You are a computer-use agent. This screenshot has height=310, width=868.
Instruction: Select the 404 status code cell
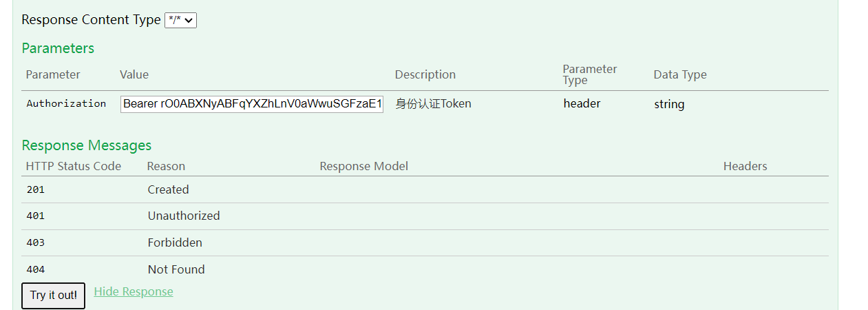click(35, 269)
